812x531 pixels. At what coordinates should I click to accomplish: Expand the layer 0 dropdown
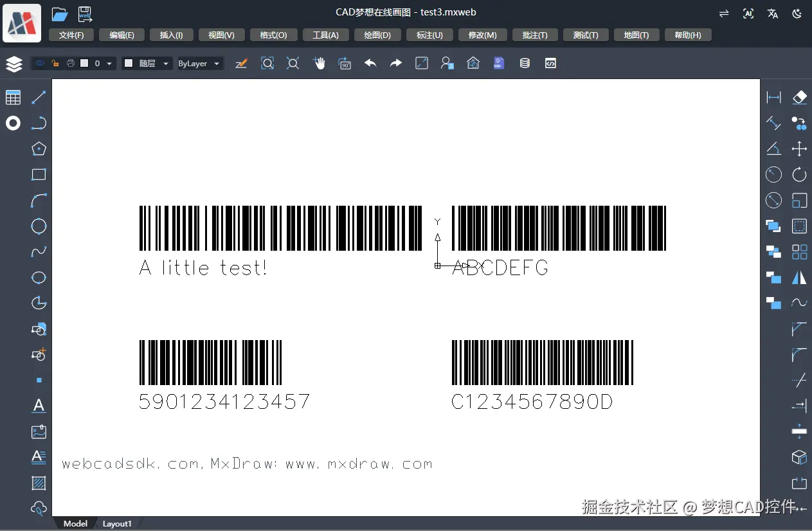pos(109,64)
